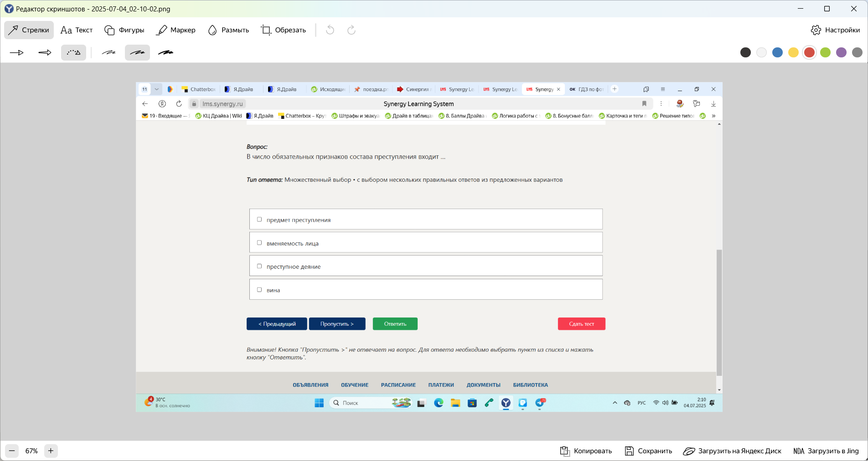Viewport: 868px width, 461px height.
Task: Click the undo arrow icon
Action: tap(330, 30)
